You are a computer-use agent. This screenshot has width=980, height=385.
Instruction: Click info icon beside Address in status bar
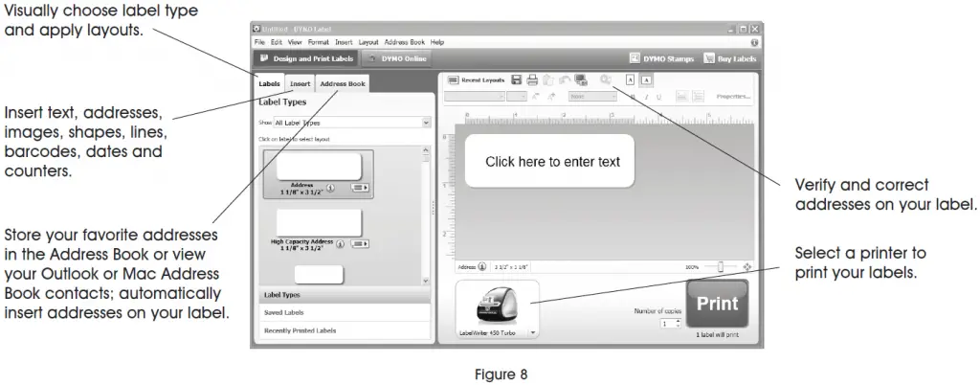point(482,267)
